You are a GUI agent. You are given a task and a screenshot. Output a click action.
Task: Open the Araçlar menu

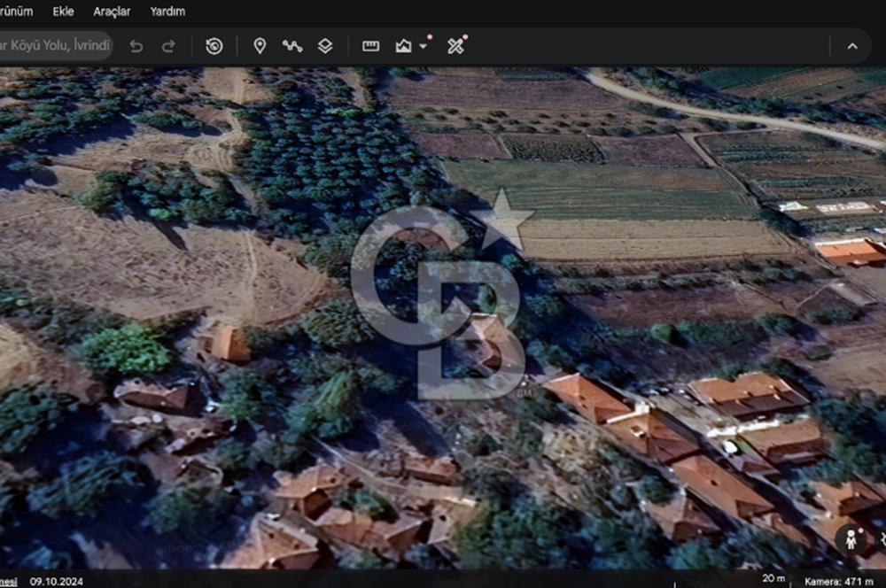112,12
